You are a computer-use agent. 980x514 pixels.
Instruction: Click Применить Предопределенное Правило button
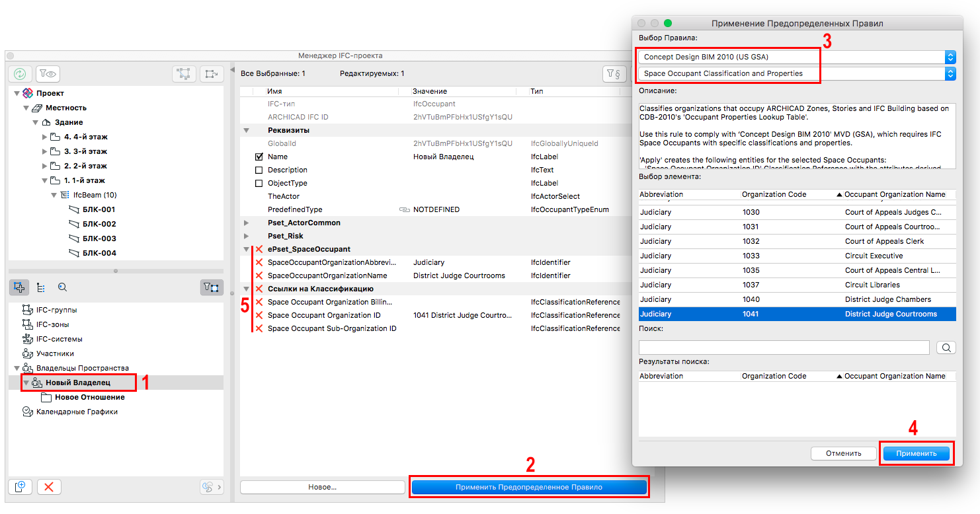pos(529,487)
